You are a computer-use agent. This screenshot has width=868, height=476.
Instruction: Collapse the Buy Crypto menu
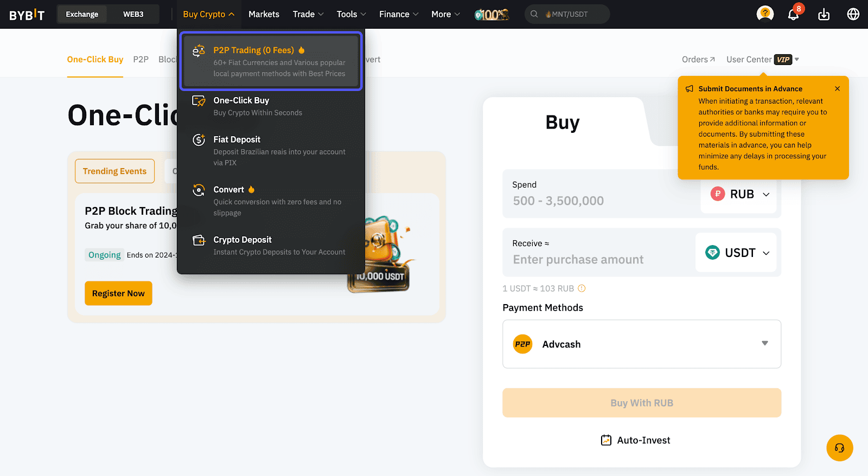click(209, 14)
